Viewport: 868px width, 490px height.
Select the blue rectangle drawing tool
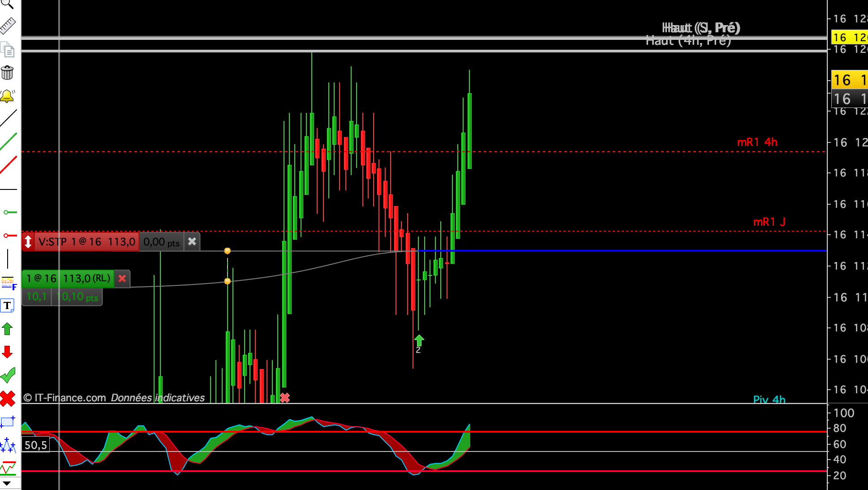coord(8,422)
